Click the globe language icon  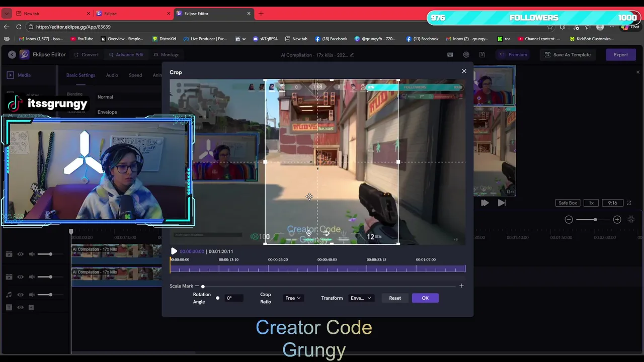click(x=466, y=55)
